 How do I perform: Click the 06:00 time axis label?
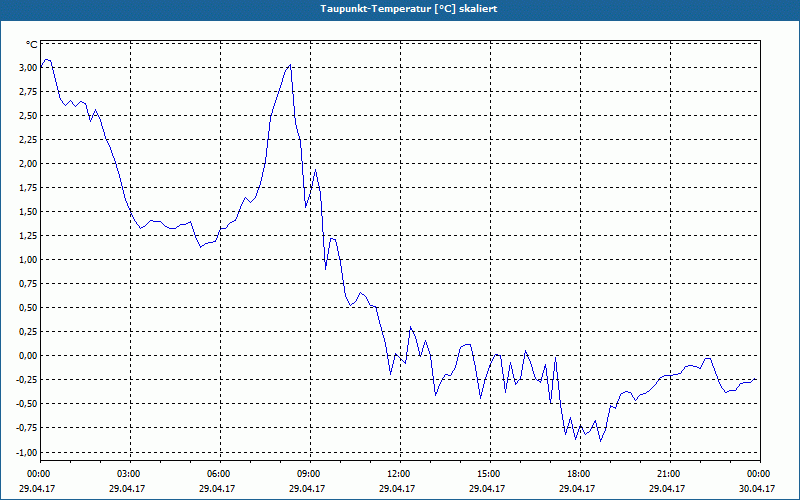tap(220, 474)
